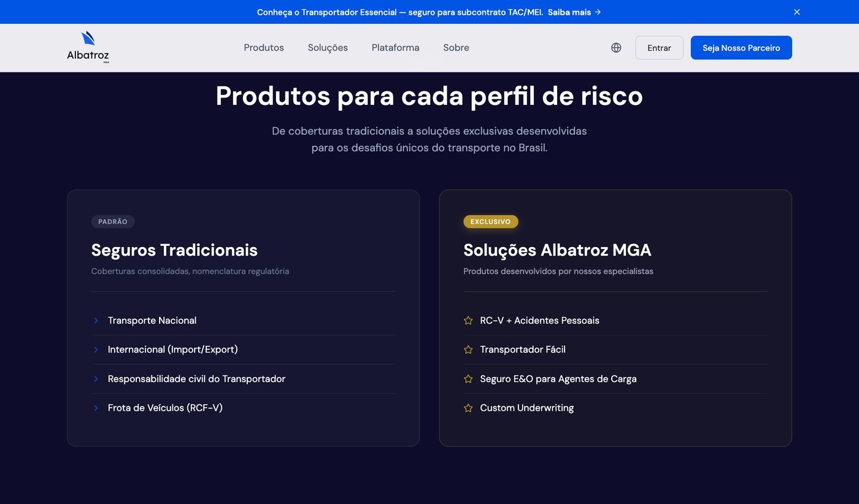Open Frota de Veículos (RCF-V) item

(243, 408)
